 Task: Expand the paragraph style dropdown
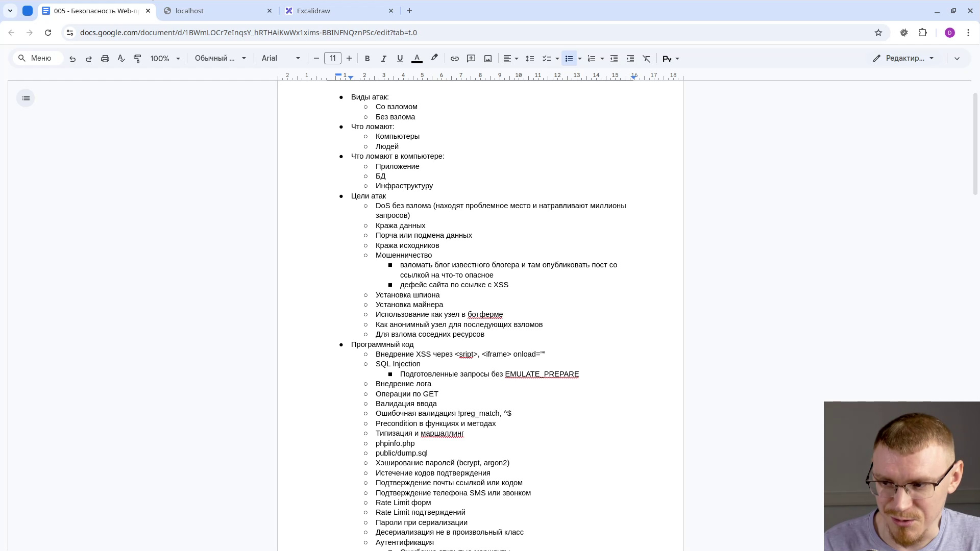(x=220, y=59)
